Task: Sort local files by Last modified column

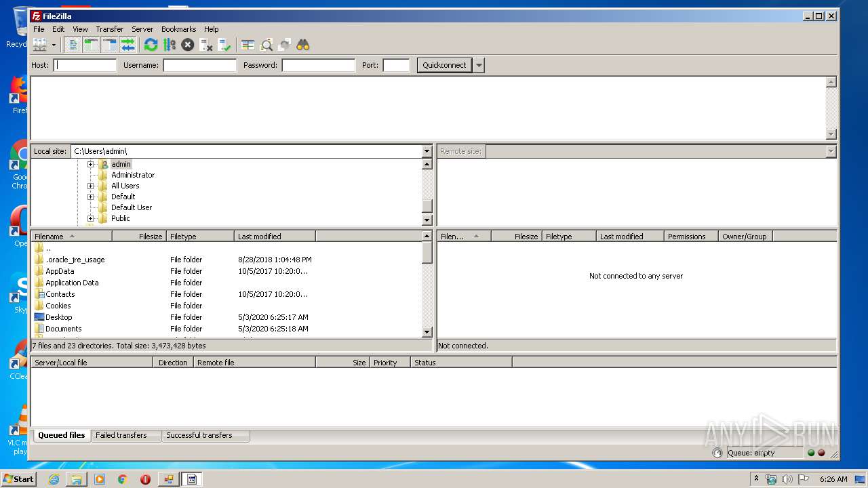Action: coord(275,237)
